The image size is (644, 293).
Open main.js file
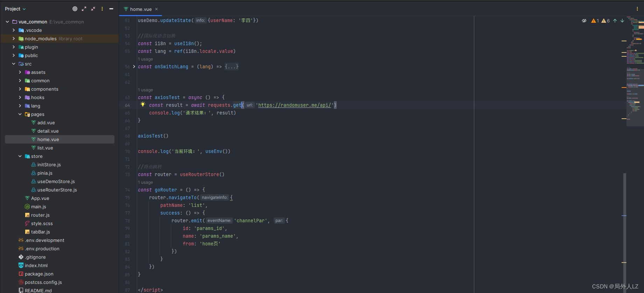[x=38, y=207]
